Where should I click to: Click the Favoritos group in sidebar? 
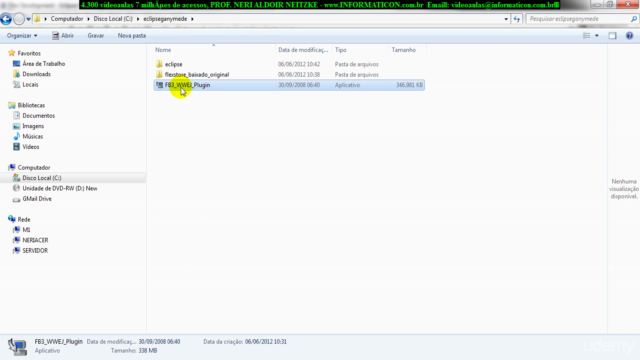tap(29, 53)
